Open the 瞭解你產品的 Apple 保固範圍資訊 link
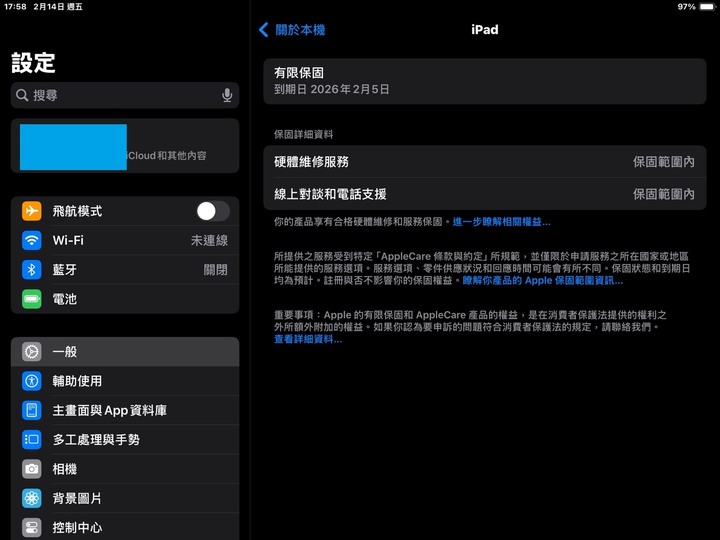The height and width of the screenshot is (540, 720). 543,280
